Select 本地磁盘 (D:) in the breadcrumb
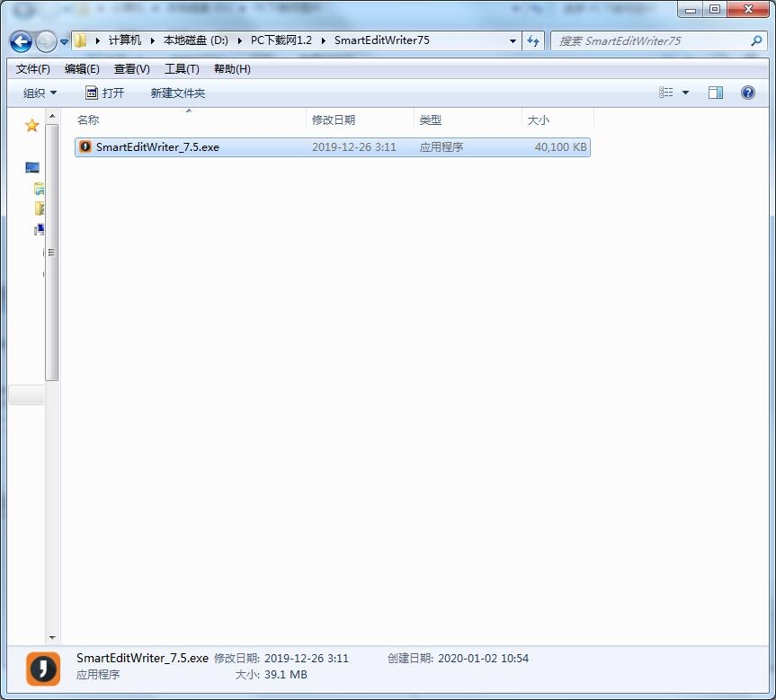Screen dimensions: 776x700 (196, 40)
